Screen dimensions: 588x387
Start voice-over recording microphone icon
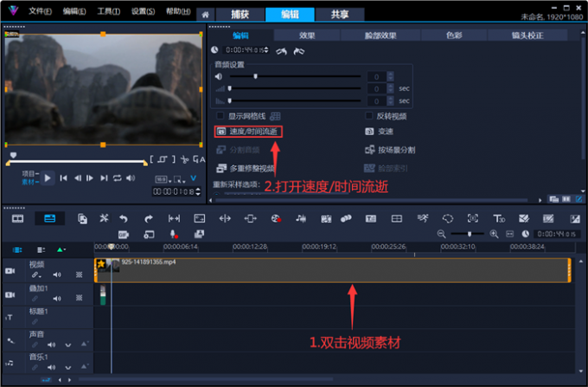(174, 235)
